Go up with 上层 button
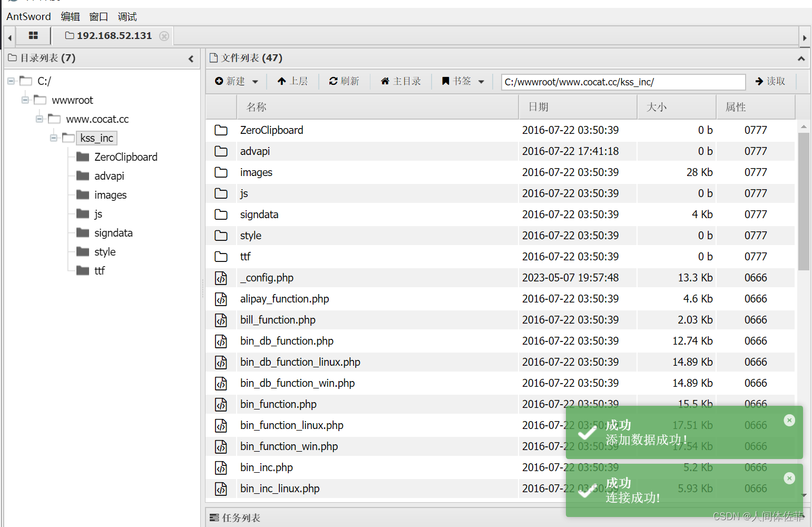 point(292,81)
